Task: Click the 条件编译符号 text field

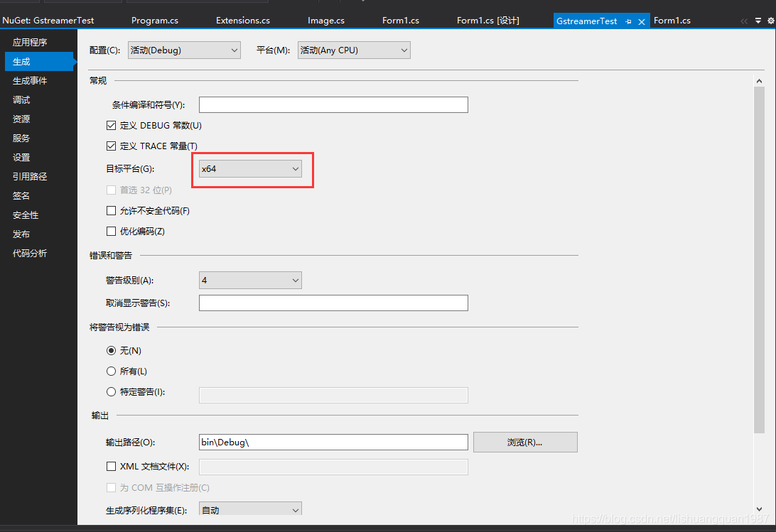Action: pyautogui.click(x=333, y=105)
